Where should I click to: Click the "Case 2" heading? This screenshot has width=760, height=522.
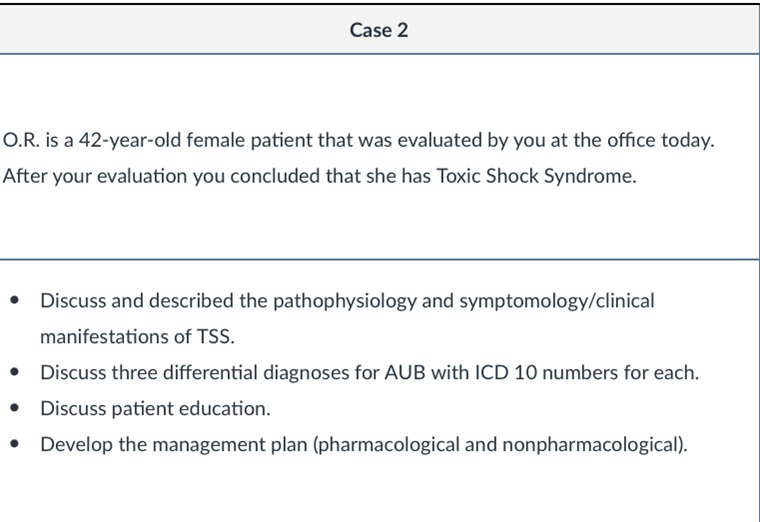[x=379, y=30]
